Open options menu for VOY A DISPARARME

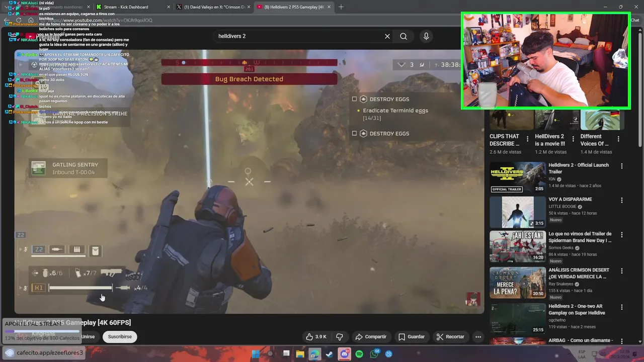pos(622,200)
